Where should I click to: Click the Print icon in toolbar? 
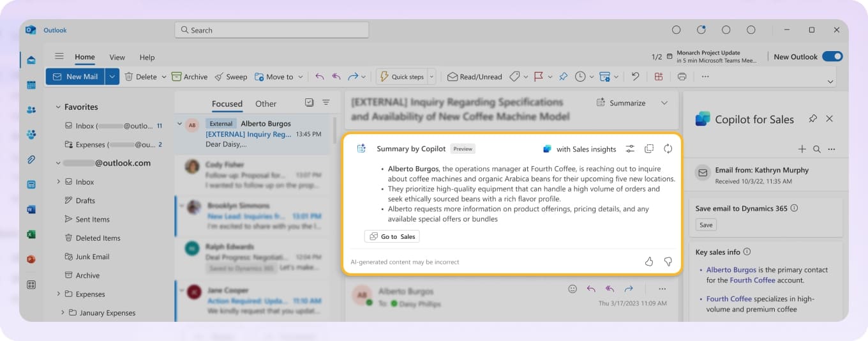coord(682,77)
